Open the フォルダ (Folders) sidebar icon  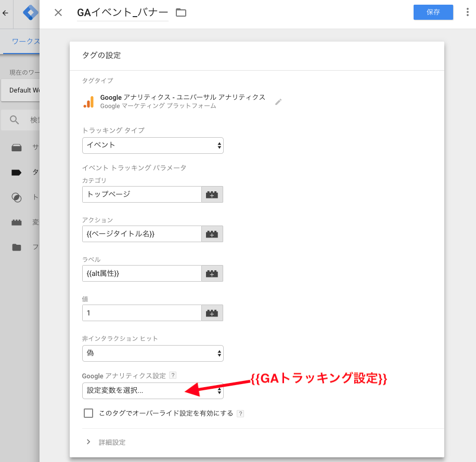pyautogui.click(x=16, y=247)
